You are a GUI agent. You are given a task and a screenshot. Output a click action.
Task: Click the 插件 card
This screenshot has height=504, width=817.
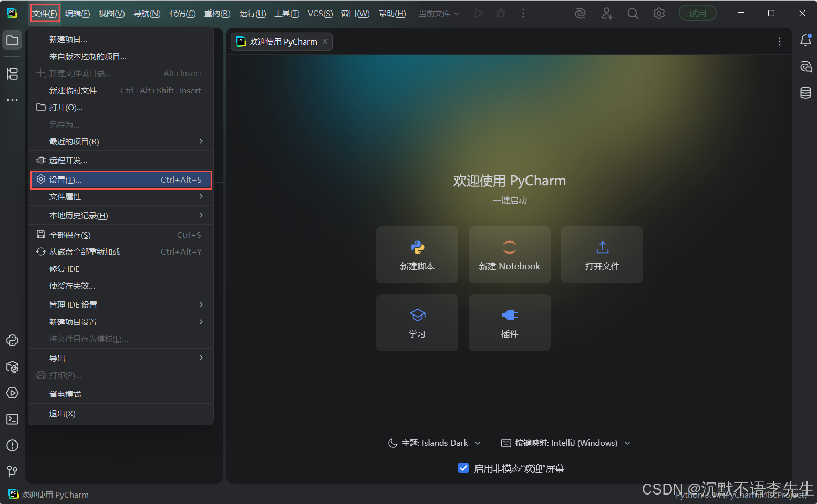coord(510,322)
